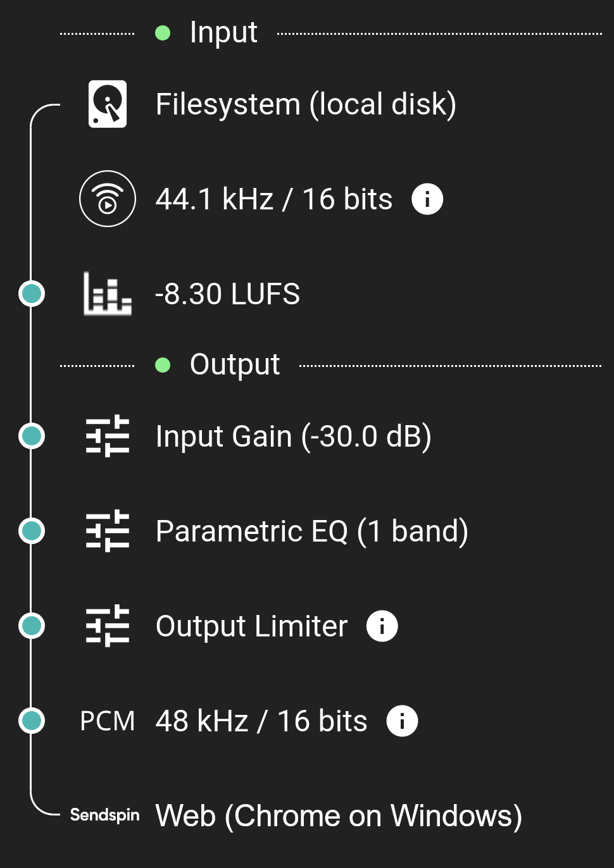Open info for 48 kHz output
This screenshot has height=868, width=614.
(402, 721)
